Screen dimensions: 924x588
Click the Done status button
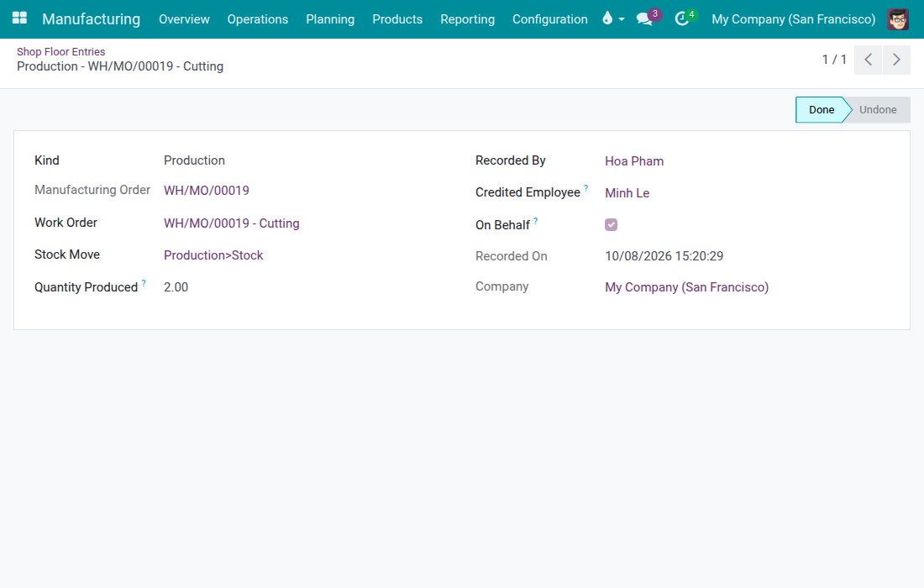[x=821, y=109]
